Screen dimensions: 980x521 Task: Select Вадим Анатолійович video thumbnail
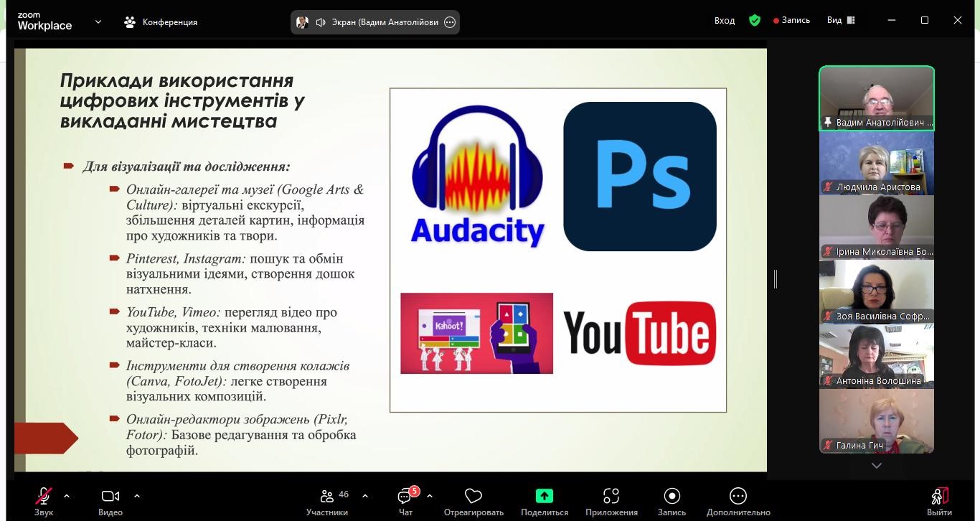[x=877, y=98]
